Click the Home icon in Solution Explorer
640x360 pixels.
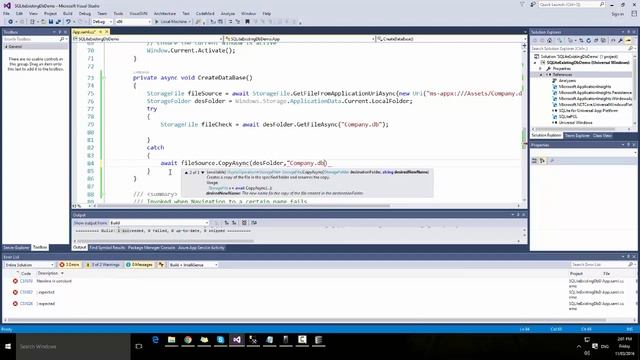(550, 40)
